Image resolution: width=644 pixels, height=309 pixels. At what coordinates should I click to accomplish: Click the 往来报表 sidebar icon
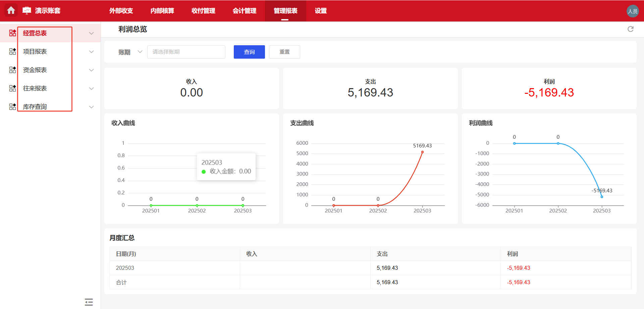[12, 88]
